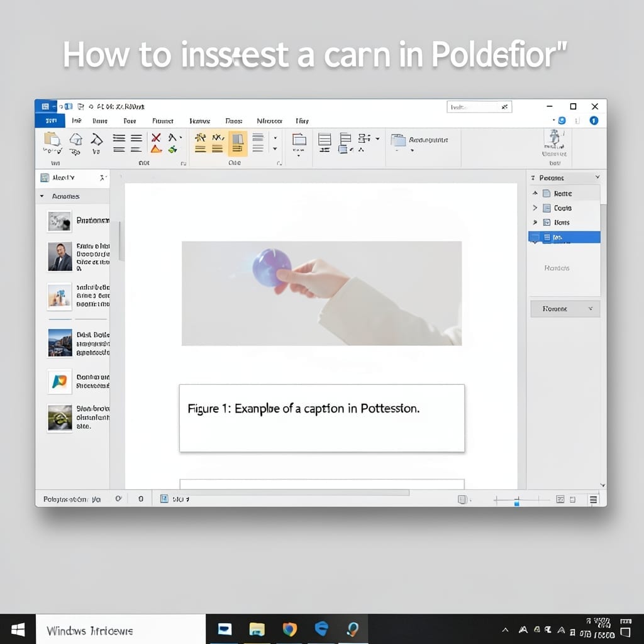This screenshot has height=644, width=644.
Task: Click the hand holding sphere image in document
Action: click(x=321, y=293)
